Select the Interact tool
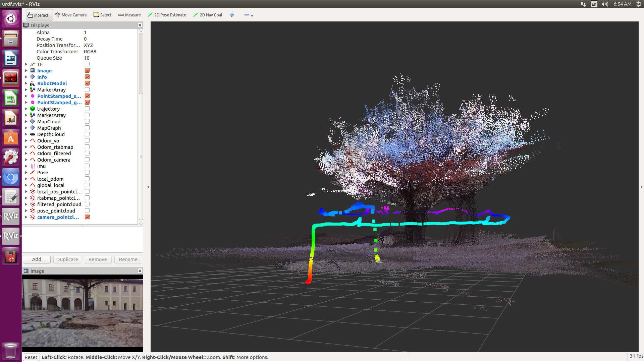 coord(38,15)
